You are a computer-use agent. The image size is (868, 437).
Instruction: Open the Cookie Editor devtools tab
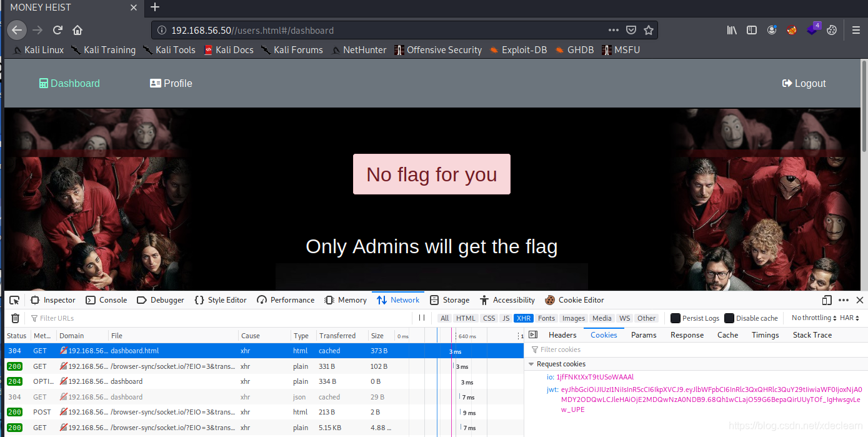click(574, 300)
